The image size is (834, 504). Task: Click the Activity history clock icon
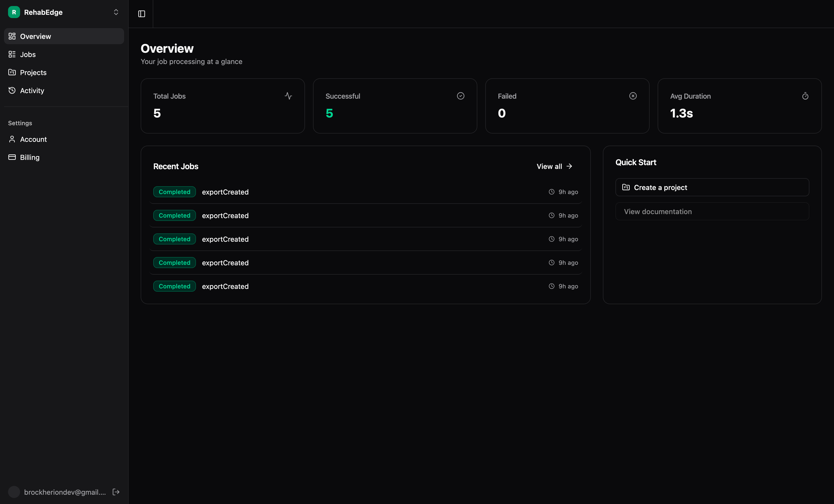12,90
